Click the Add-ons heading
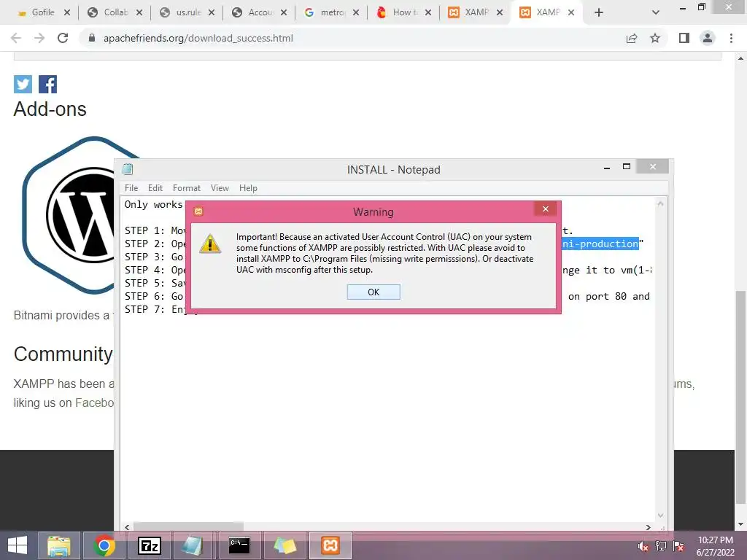This screenshot has width=747, height=560. point(50,109)
